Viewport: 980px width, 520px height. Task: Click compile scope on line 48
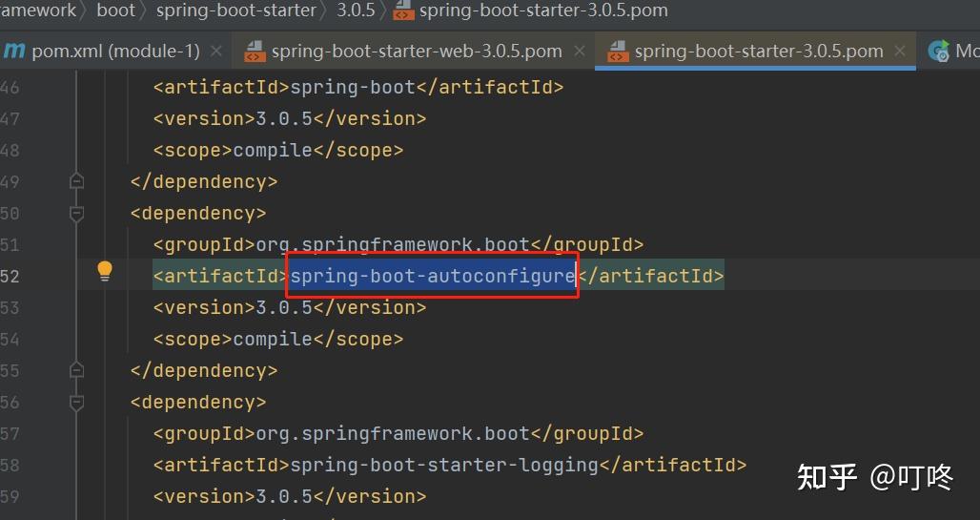[x=273, y=150]
